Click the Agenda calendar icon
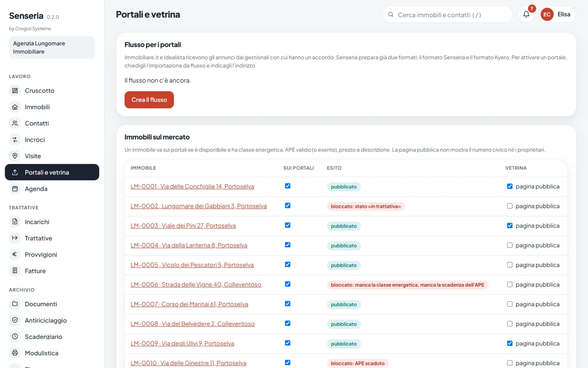 click(15, 189)
